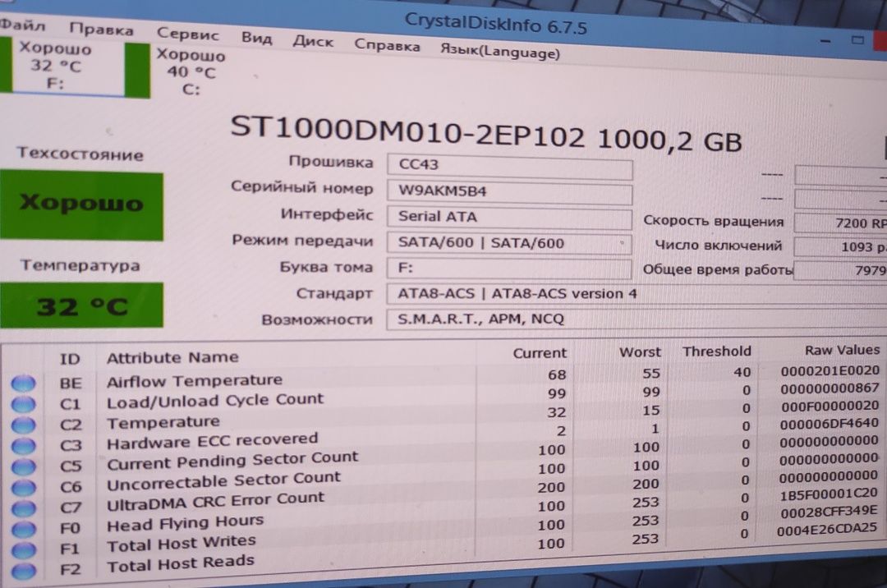
Task: Select the Hardware ECC recovered attribute name
Action: point(212,440)
